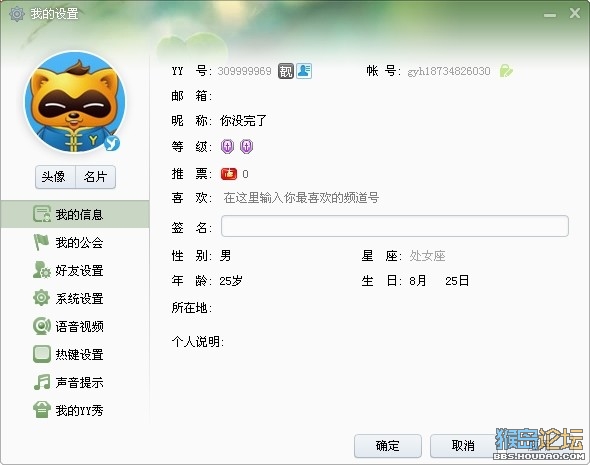Screen dimensions: 590x465
Task: Click the webcam icon for 语音视频
Action: tap(41, 326)
